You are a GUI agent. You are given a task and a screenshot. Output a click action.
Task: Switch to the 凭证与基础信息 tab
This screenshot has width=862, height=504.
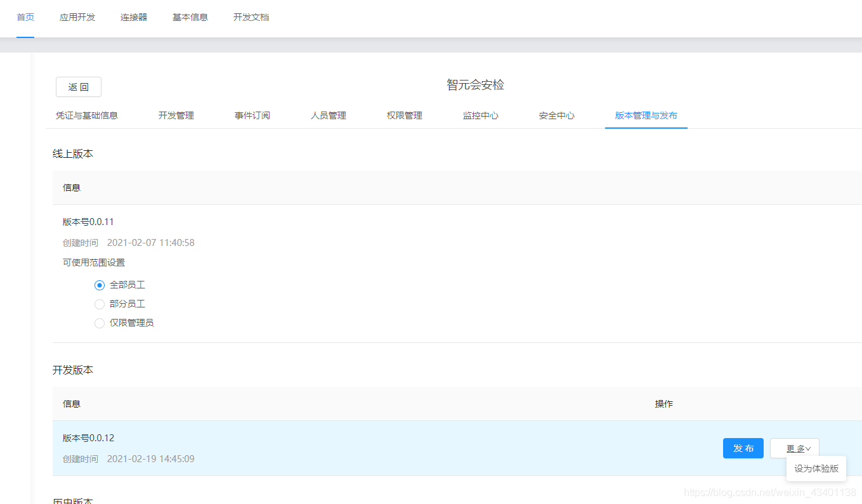pos(87,115)
